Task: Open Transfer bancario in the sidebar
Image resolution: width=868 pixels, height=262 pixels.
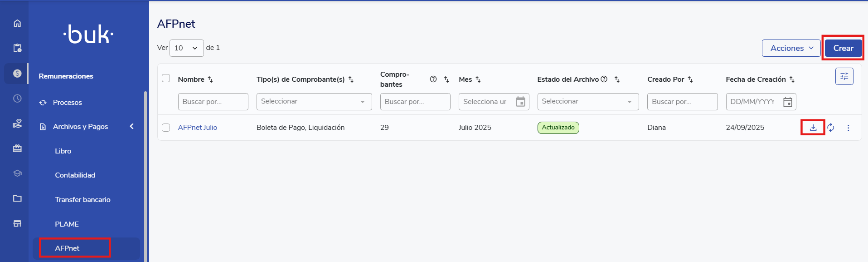Action: (82, 200)
